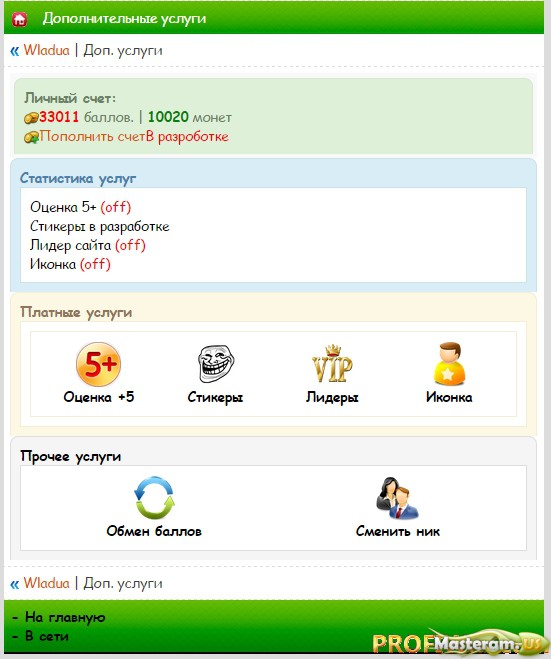This screenshot has height=659, width=551.
Task: Click the coin icon beside Пополнить счет
Action: click(32, 137)
